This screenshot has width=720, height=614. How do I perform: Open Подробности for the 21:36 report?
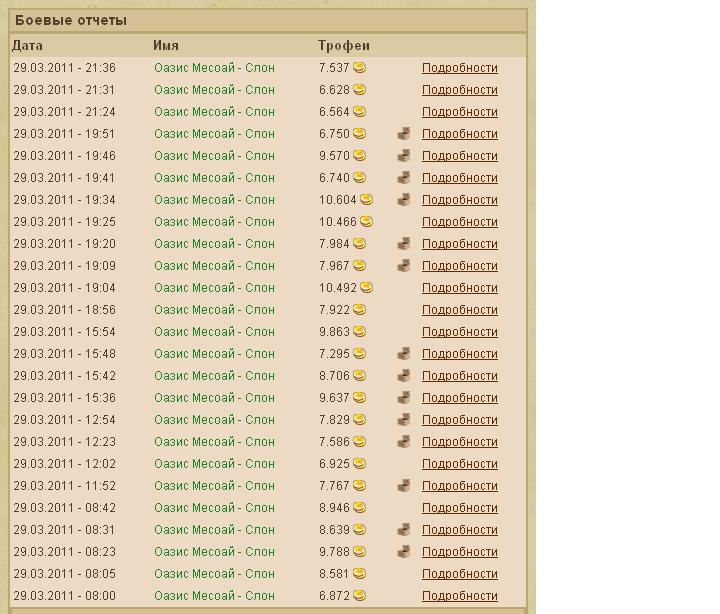coord(460,68)
